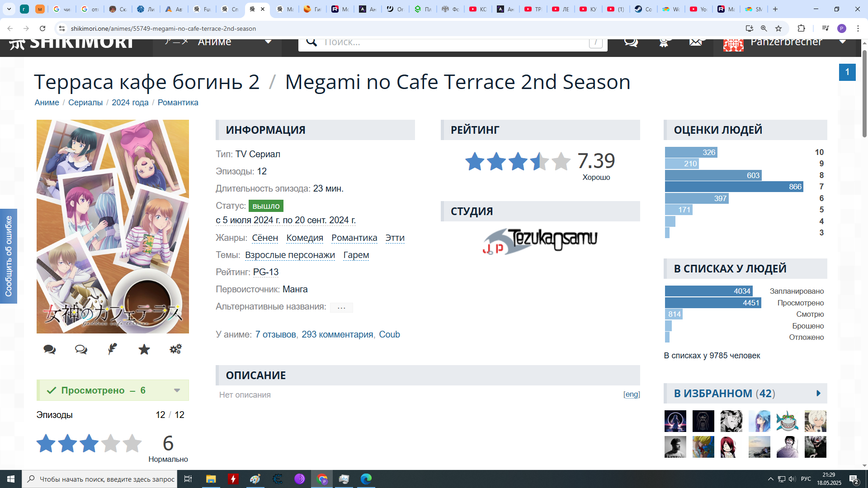Open Shikimori forum chat icon in header
This screenshot has width=868, height=488.
(631, 42)
